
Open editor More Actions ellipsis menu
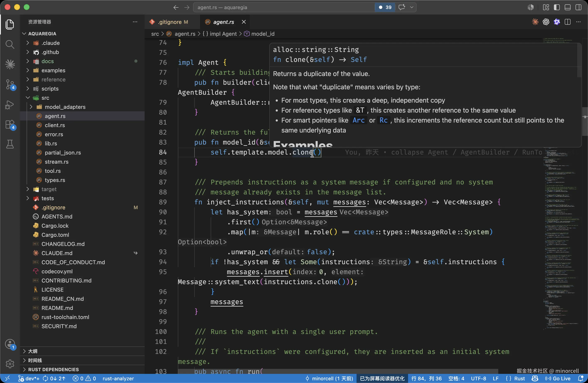point(579,22)
